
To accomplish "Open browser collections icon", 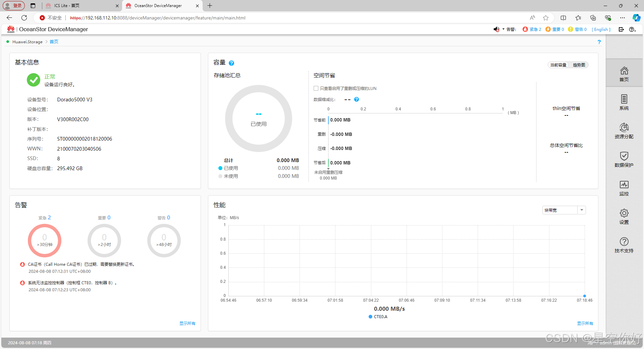I will pos(593,18).
